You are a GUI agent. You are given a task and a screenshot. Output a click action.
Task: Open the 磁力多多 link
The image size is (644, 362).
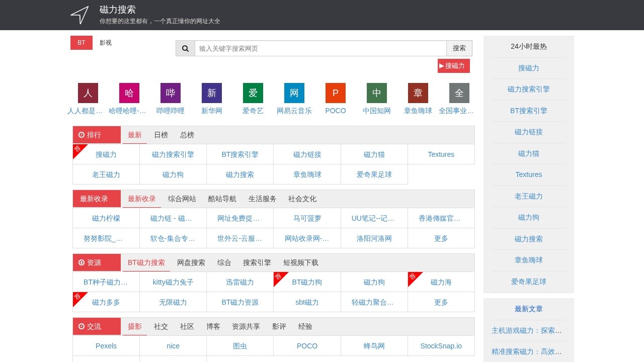[x=106, y=302]
